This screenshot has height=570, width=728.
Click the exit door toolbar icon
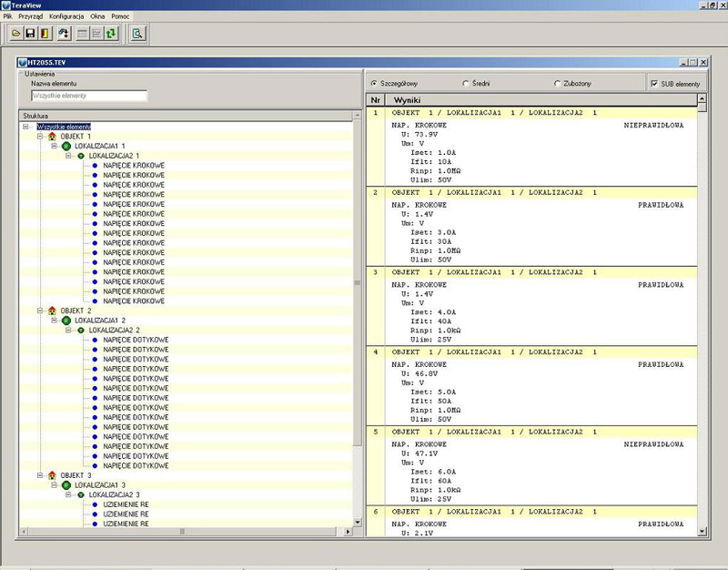tap(45, 34)
